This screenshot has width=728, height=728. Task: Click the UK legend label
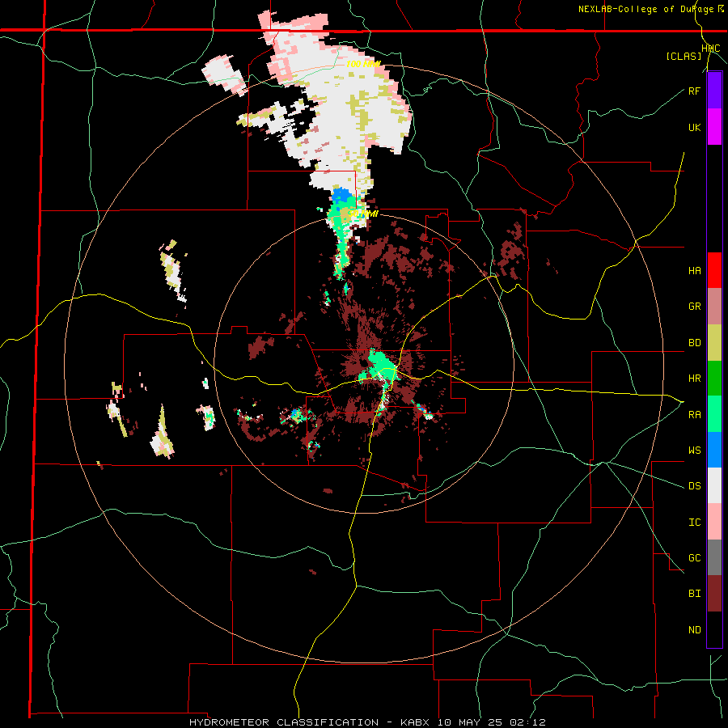(x=694, y=128)
